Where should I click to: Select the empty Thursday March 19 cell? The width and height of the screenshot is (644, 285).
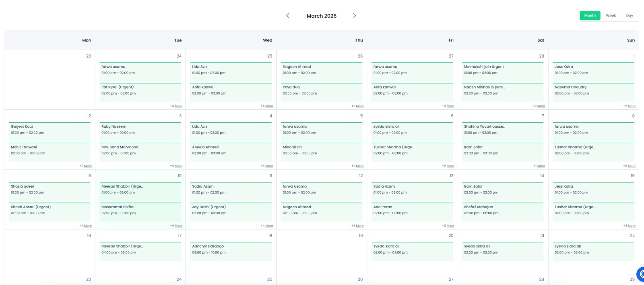tap(321, 254)
